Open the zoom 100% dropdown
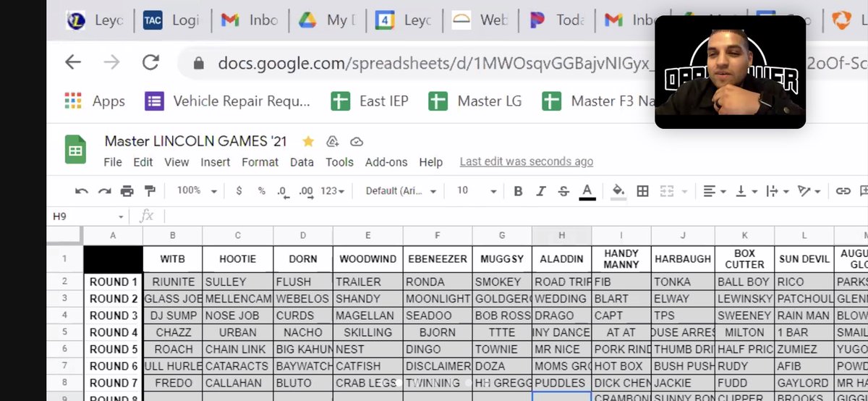Viewport: 868px width, 401px height. 197,190
